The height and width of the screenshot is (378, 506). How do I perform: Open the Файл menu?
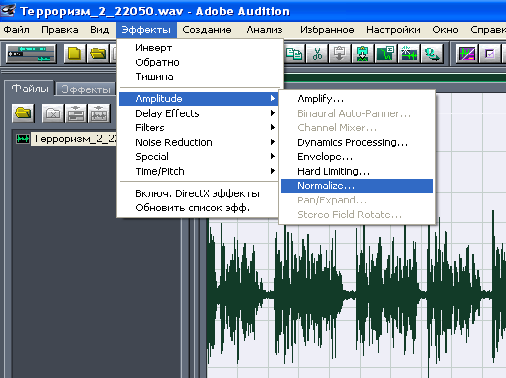[16, 30]
